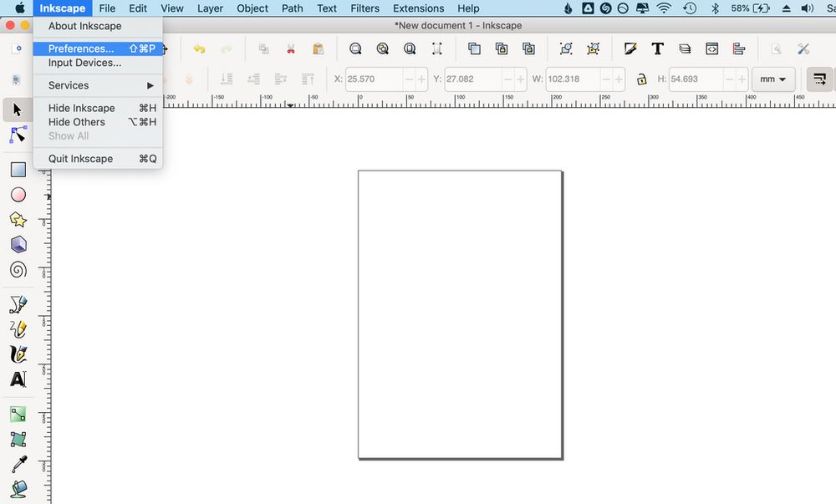836x504 pixels.
Task: Toggle snapping with the rightmost toolbar icon
Action: coord(820,79)
